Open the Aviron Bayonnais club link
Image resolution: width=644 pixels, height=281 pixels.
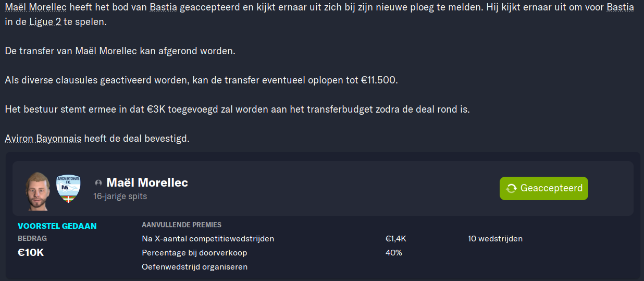43,139
